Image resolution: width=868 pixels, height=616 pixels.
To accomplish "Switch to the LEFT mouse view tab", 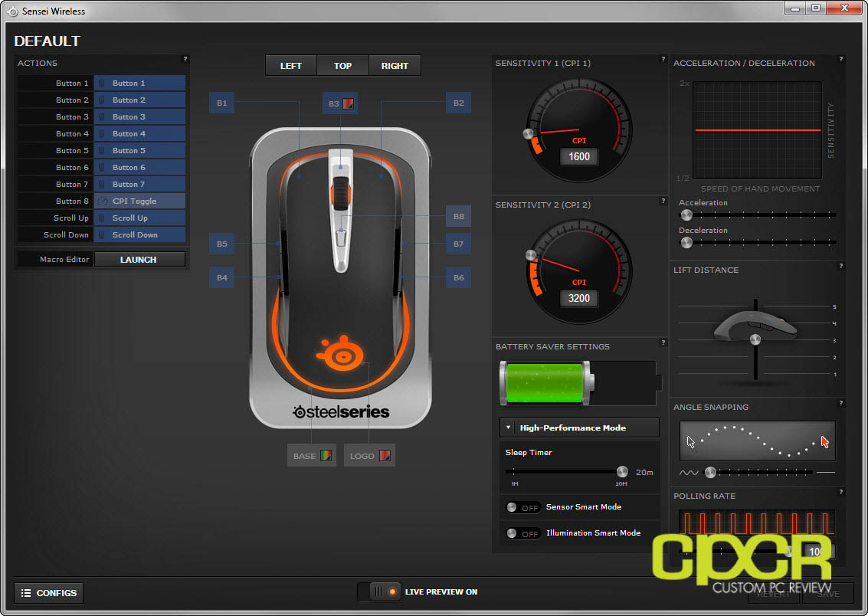I will point(290,66).
